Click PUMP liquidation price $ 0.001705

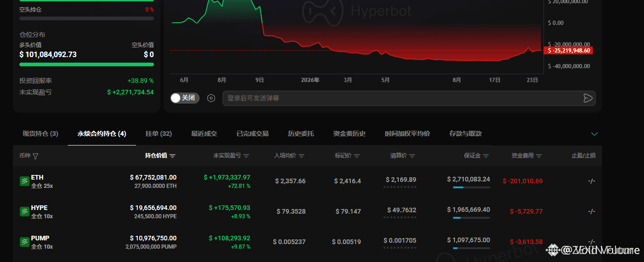click(400, 240)
